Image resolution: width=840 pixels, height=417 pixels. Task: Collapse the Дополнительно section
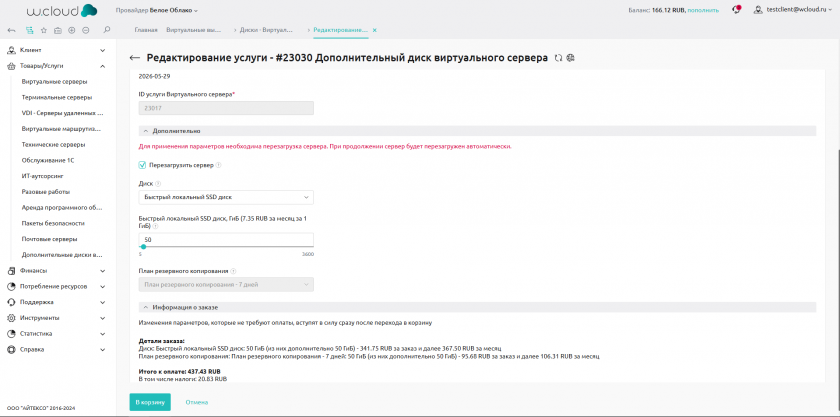(146, 130)
